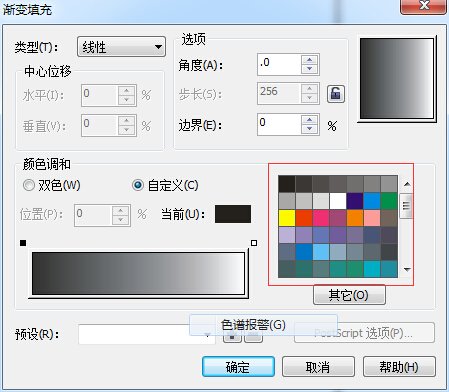Click the 确定 button
This screenshot has width=449, height=392.
(x=238, y=367)
